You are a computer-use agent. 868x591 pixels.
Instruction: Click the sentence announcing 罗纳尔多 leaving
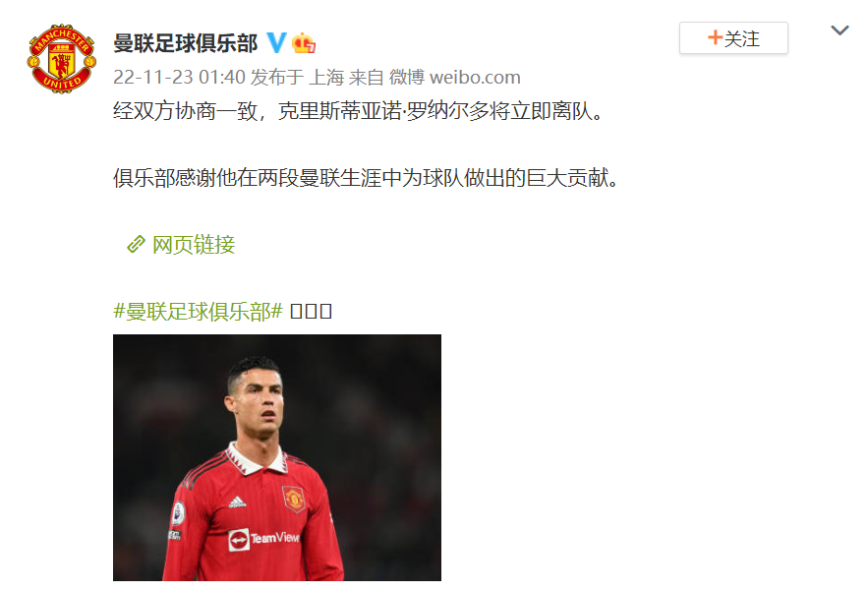pyautogui.click(x=359, y=111)
